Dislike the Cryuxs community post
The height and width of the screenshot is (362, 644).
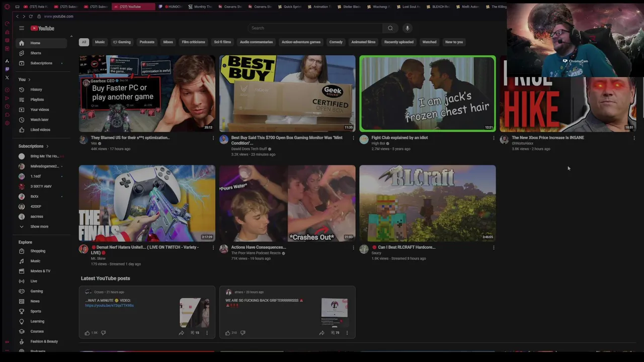[104, 333]
